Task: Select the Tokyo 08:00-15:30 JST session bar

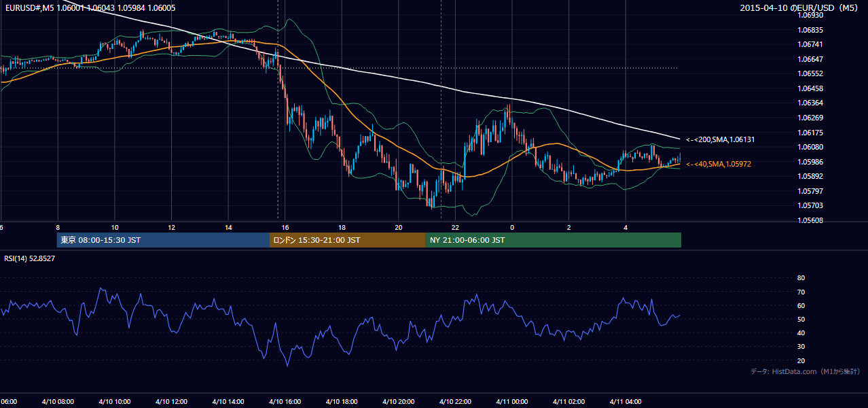Action: pos(163,240)
